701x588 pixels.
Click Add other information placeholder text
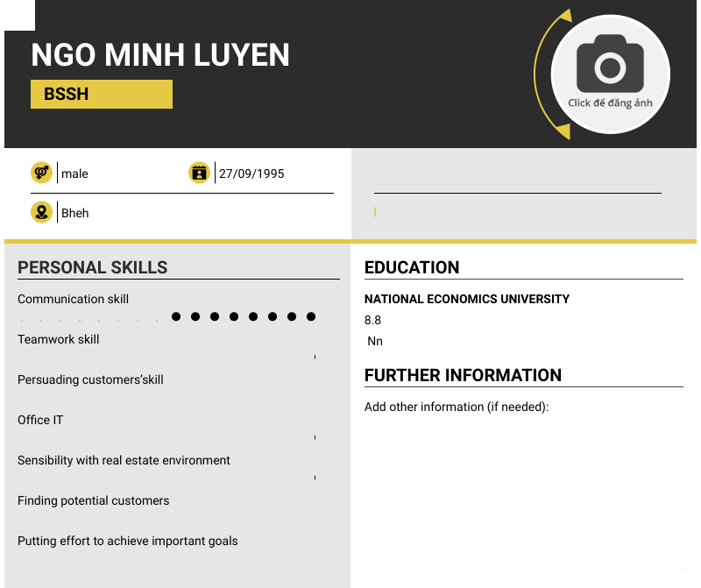click(x=457, y=407)
